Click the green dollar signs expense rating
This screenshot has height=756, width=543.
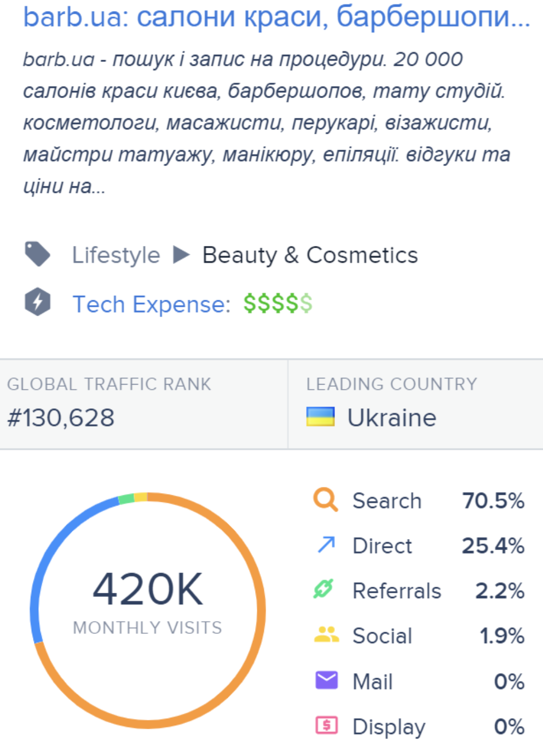278,303
